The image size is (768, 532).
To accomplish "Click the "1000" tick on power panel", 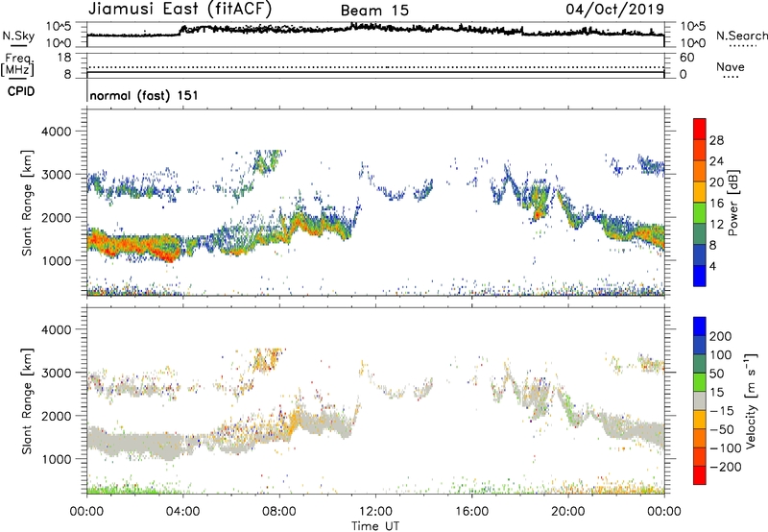I will click(57, 260).
